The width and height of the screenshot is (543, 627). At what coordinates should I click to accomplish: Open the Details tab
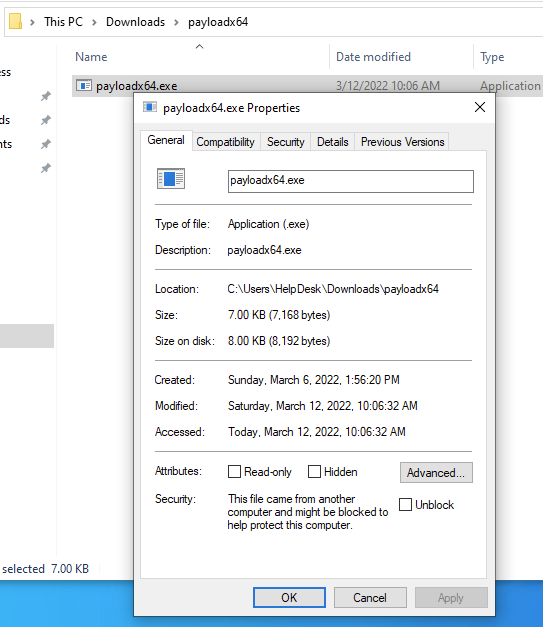333,142
